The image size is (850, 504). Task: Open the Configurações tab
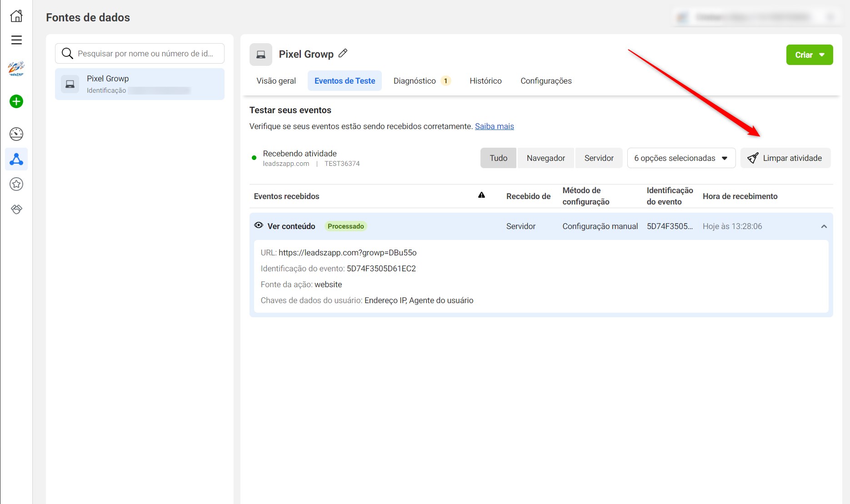click(546, 81)
